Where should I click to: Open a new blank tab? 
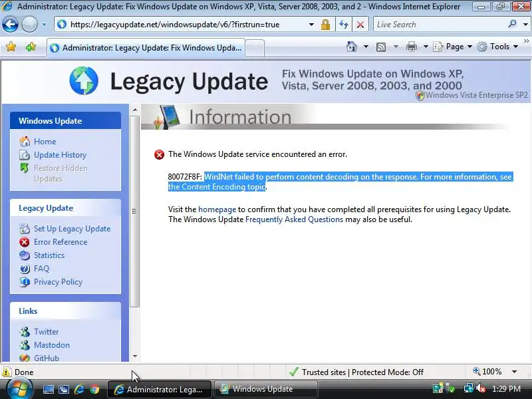tap(255, 48)
